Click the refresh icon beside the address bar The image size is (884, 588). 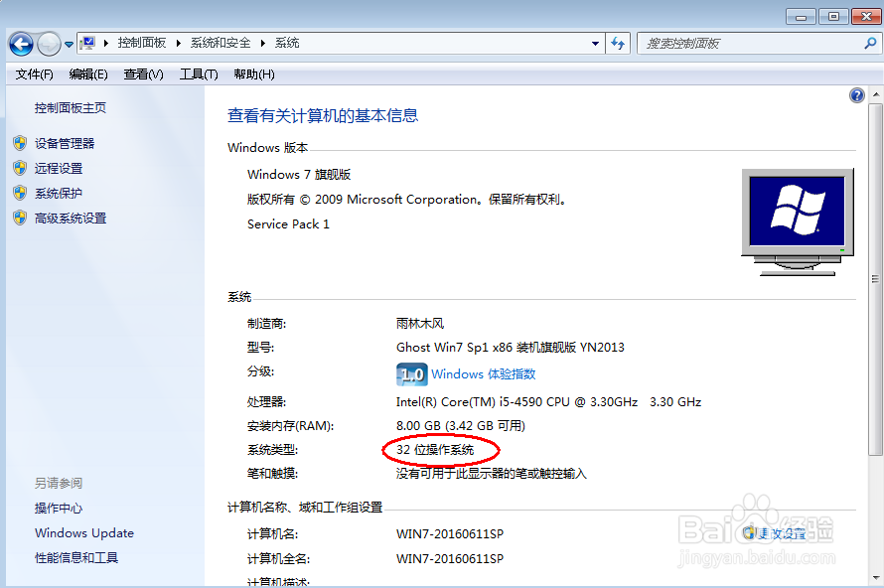618,44
